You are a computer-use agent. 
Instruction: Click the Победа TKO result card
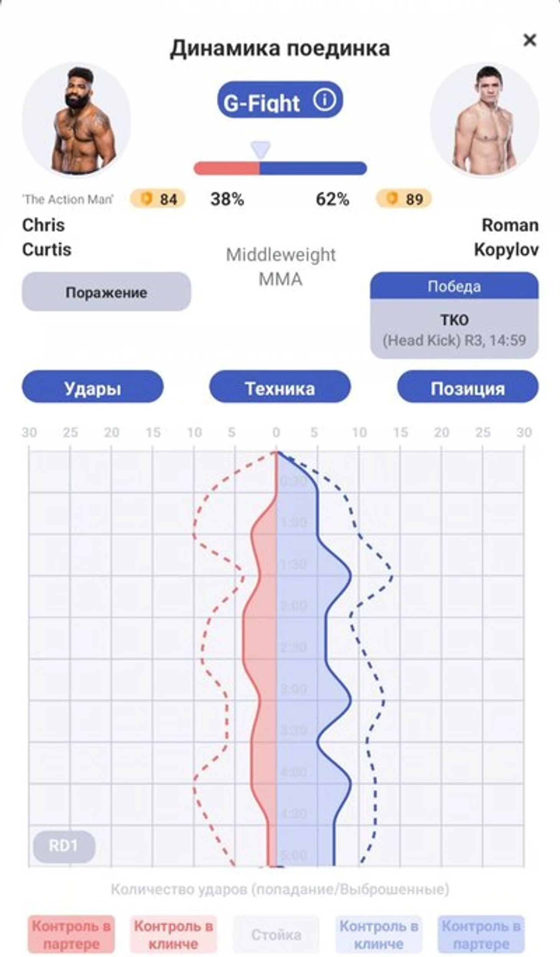coord(454,315)
